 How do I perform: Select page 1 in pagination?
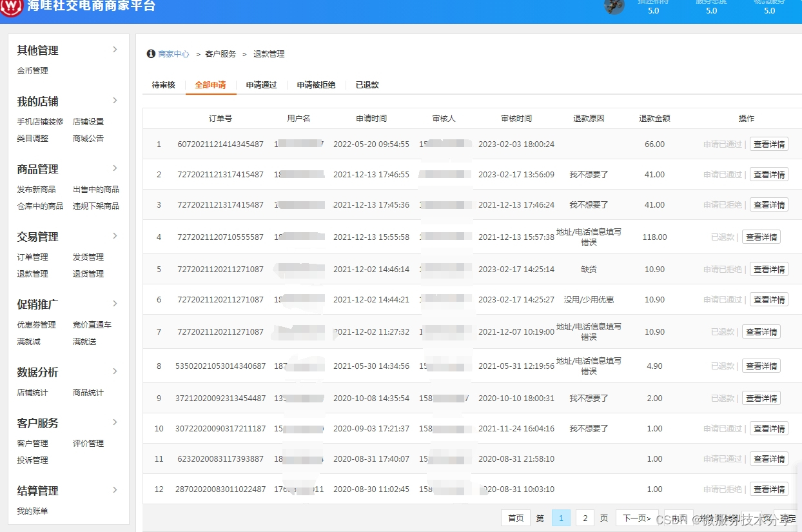pos(562,518)
